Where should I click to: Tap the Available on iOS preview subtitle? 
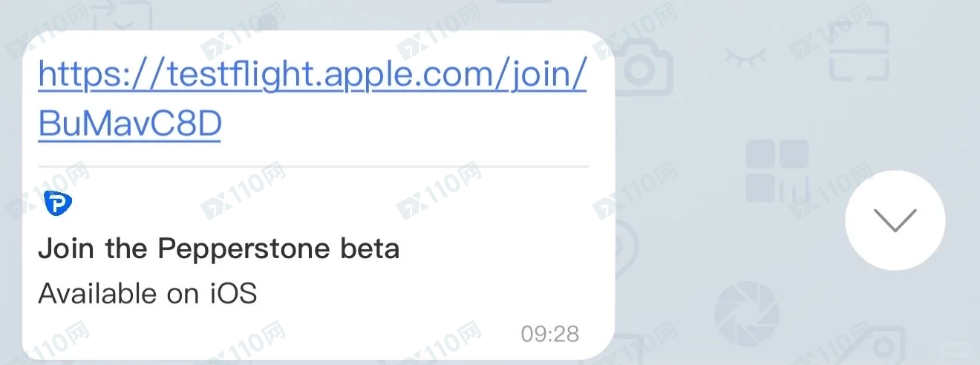pyautogui.click(x=147, y=294)
